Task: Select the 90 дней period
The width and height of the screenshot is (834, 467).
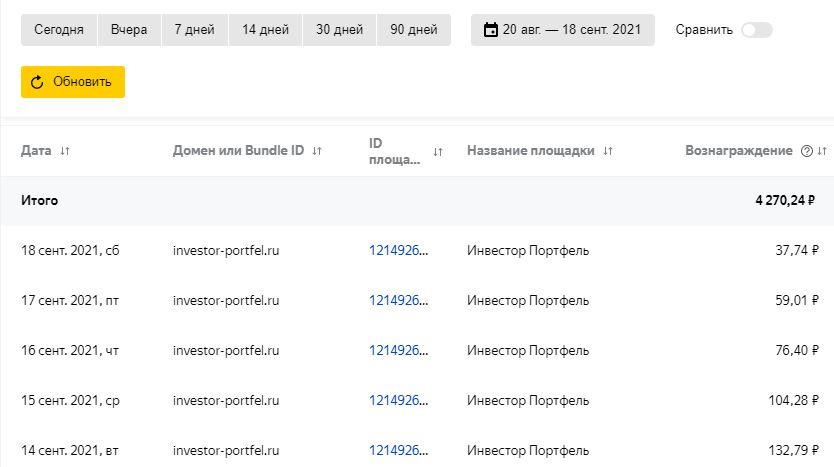Action: coord(414,30)
